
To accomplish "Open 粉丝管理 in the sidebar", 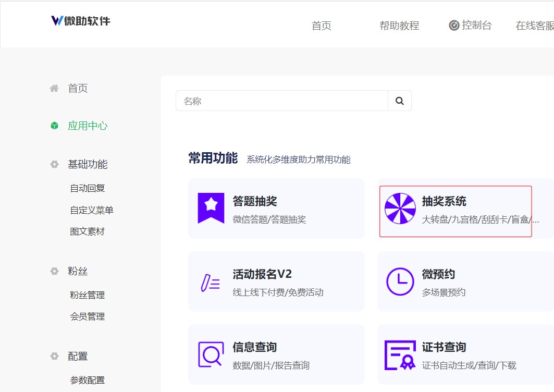I will tap(87, 295).
